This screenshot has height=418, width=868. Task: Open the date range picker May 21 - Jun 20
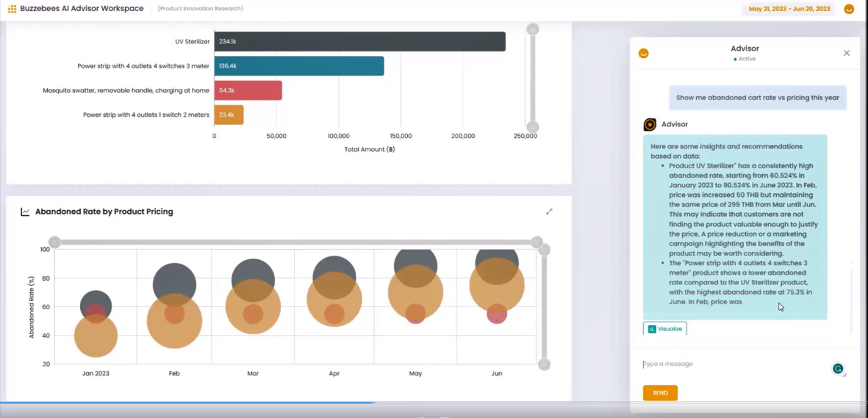tap(789, 9)
